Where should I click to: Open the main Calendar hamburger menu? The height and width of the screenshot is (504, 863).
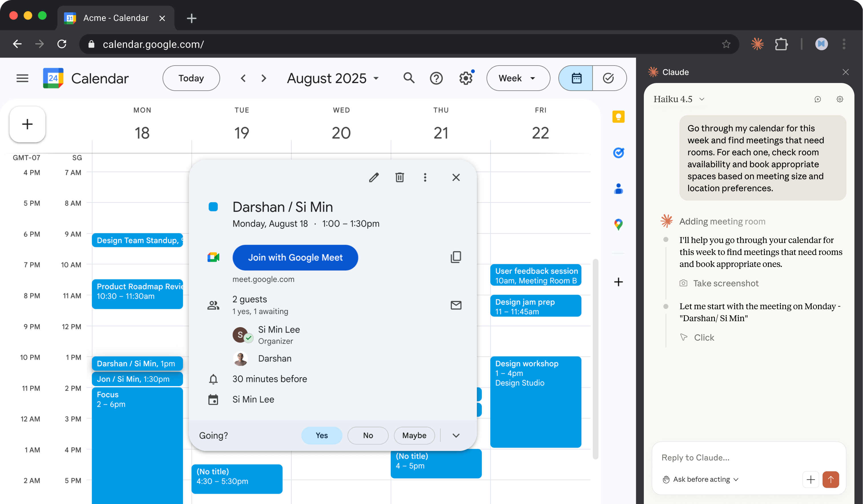22,78
